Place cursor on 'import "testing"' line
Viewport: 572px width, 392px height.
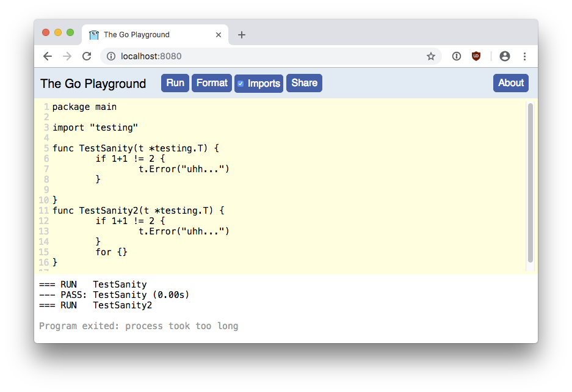tap(95, 128)
